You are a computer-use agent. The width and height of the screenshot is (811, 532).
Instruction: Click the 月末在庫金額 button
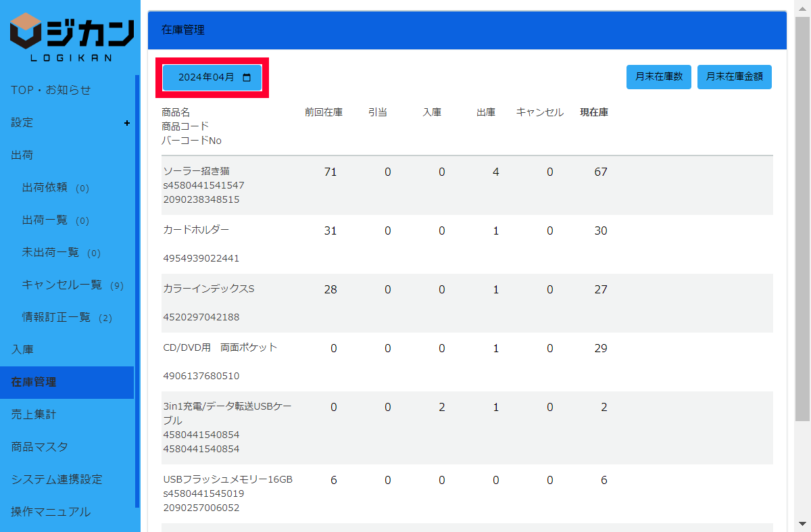(734, 77)
